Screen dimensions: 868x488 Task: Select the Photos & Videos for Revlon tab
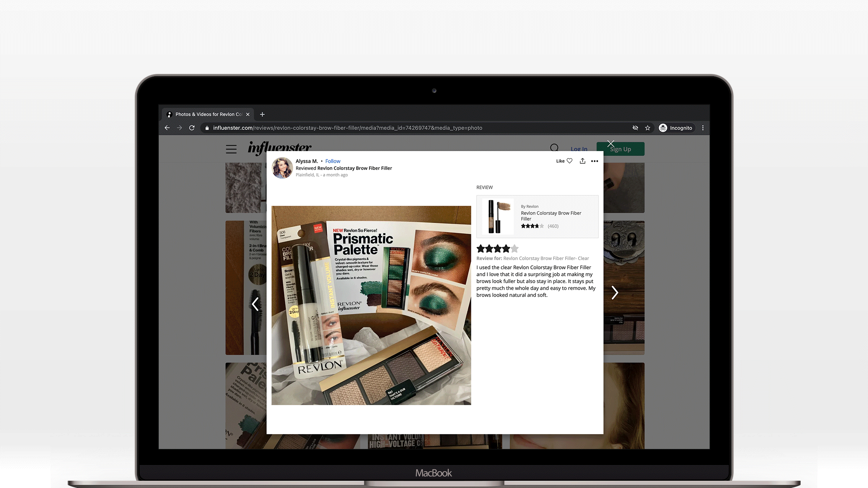click(x=208, y=114)
